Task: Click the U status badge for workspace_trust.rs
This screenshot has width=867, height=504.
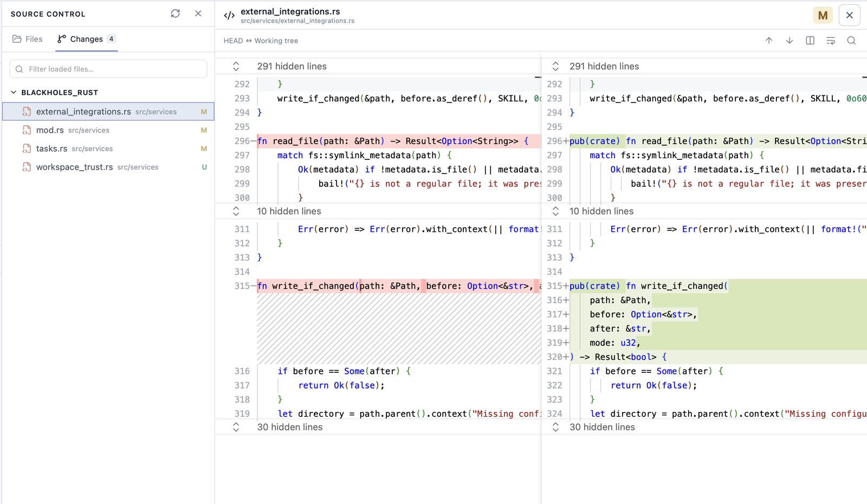Action: point(204,167)
